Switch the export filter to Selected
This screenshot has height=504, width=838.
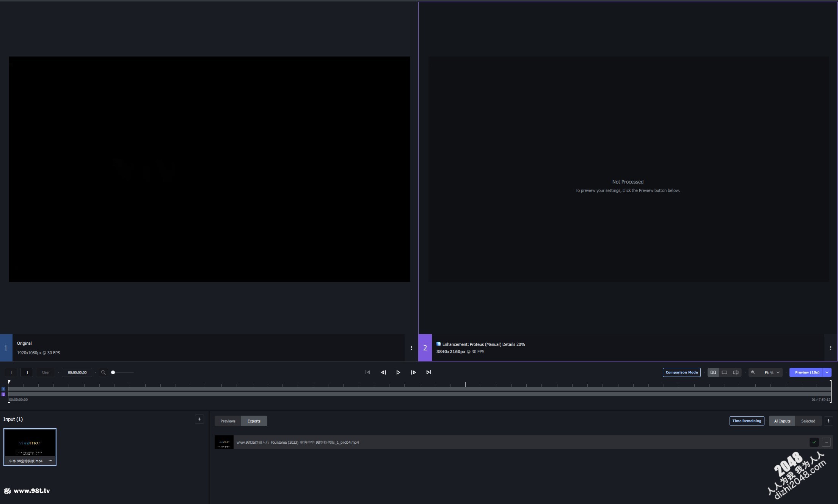[808, 421]
